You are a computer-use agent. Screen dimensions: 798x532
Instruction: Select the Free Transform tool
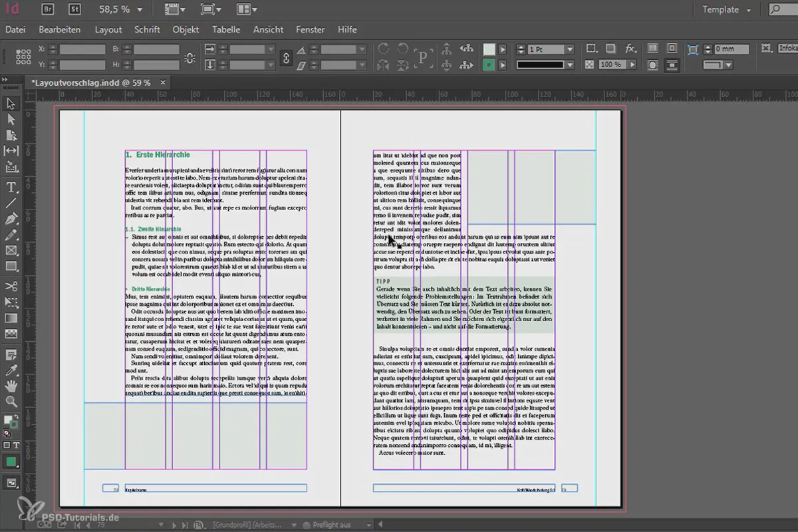pyautogui.click(x=11, y=302)
